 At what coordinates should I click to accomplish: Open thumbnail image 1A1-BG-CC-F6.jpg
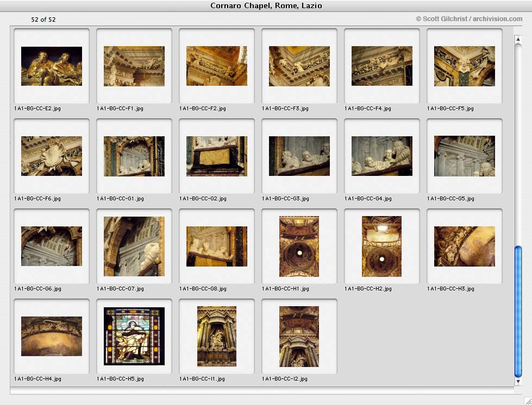click(52, 156)
